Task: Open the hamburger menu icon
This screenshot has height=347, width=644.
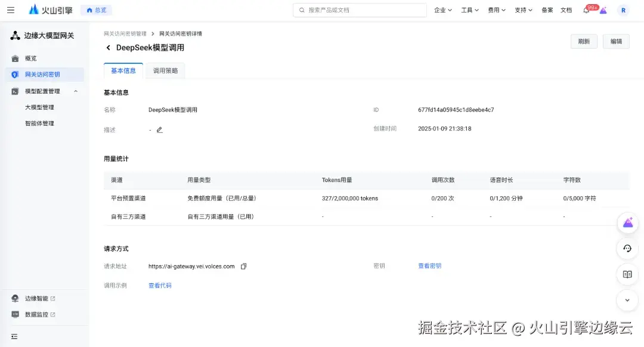Action: pos(11,10)
